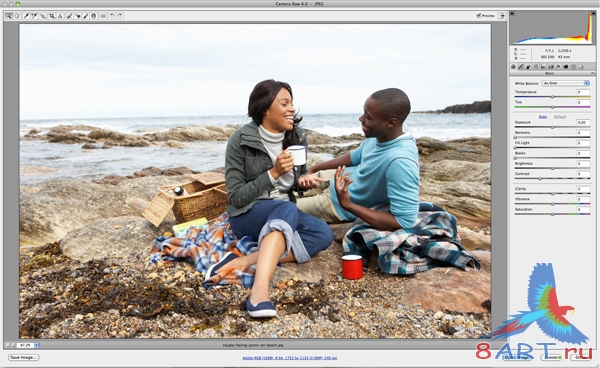Image resolution: width=600 pixels, height=368 pixels.
Task: Click the Contrast value field
Action: point(583,174)
